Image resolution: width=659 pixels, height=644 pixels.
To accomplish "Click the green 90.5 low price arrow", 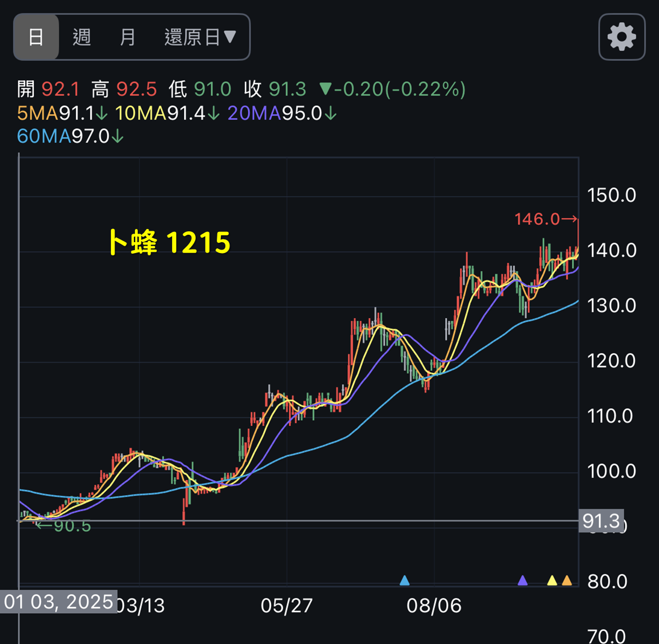I will point(63,526).
